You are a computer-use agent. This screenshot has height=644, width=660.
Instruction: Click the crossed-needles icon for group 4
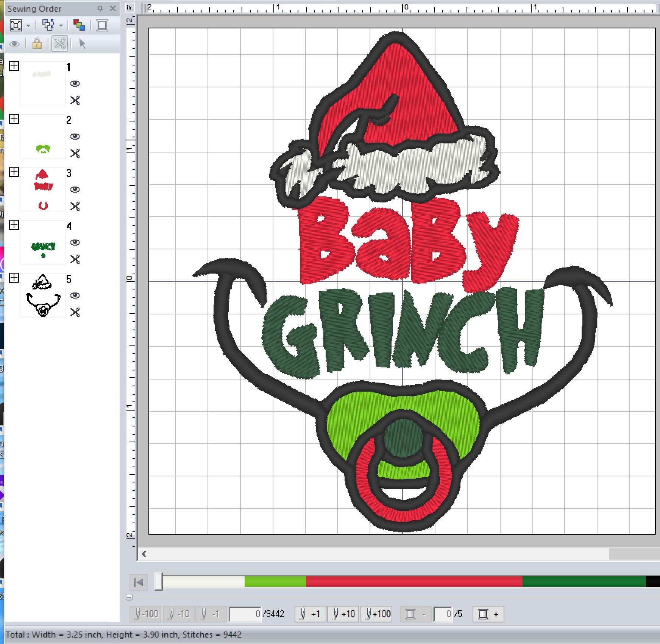[75, 259]
